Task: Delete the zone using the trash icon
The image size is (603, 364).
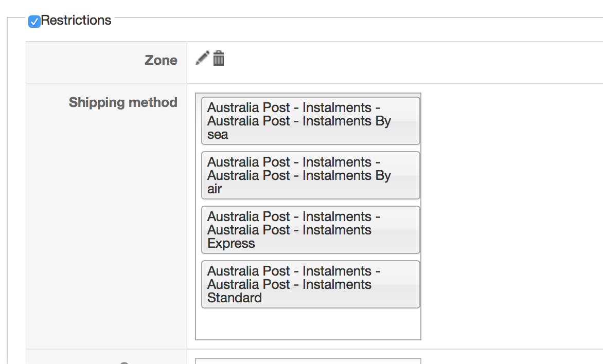Action: [219, 58]
